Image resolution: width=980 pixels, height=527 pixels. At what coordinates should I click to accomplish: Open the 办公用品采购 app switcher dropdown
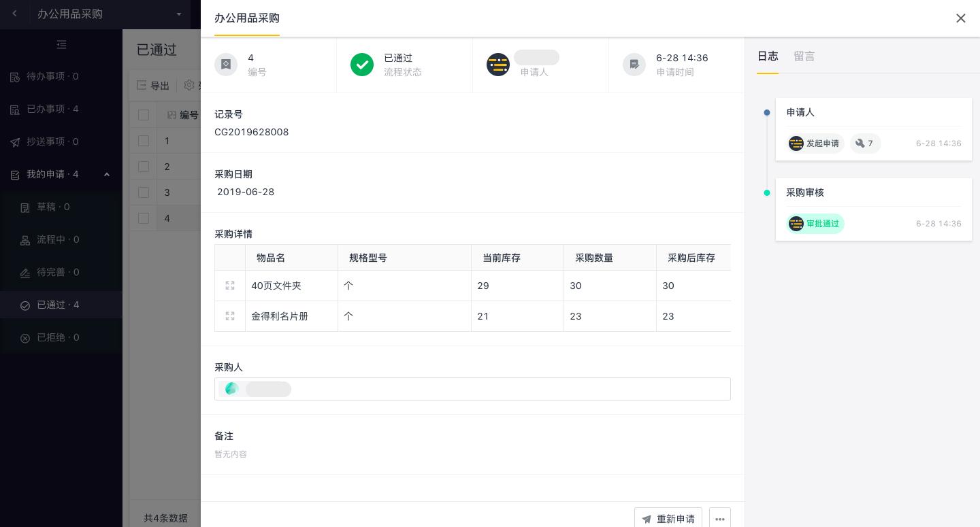[179, 14]
